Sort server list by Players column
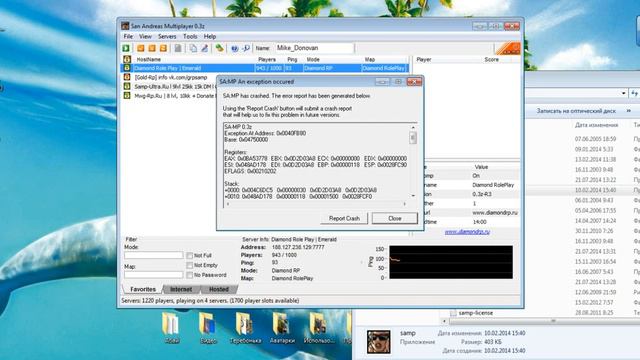Viewport: 640px width, 360px height. [267, 59]
